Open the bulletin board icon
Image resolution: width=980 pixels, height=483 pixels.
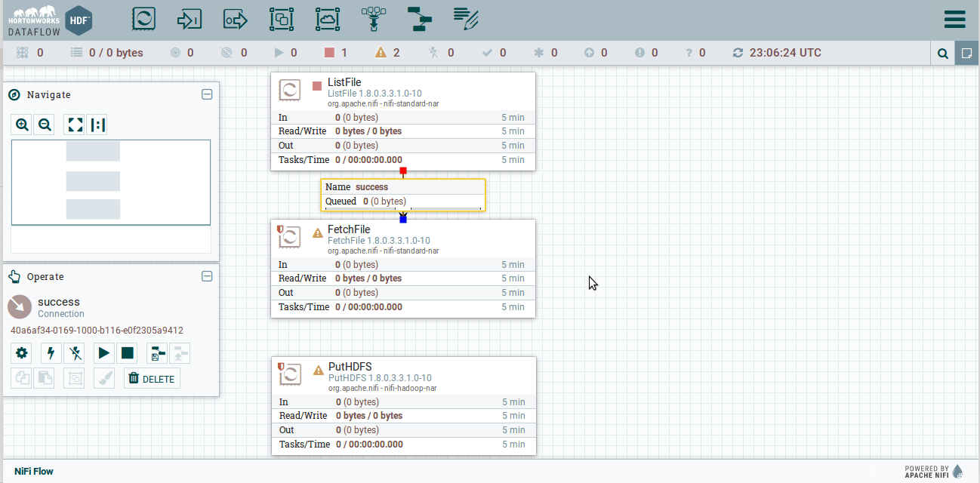pos(966,54)
